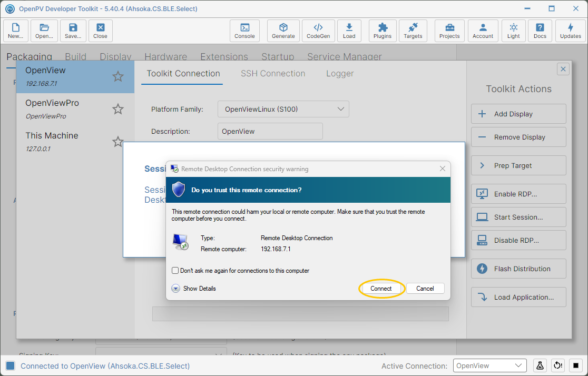Click the Load download icon

coord(349,31)
